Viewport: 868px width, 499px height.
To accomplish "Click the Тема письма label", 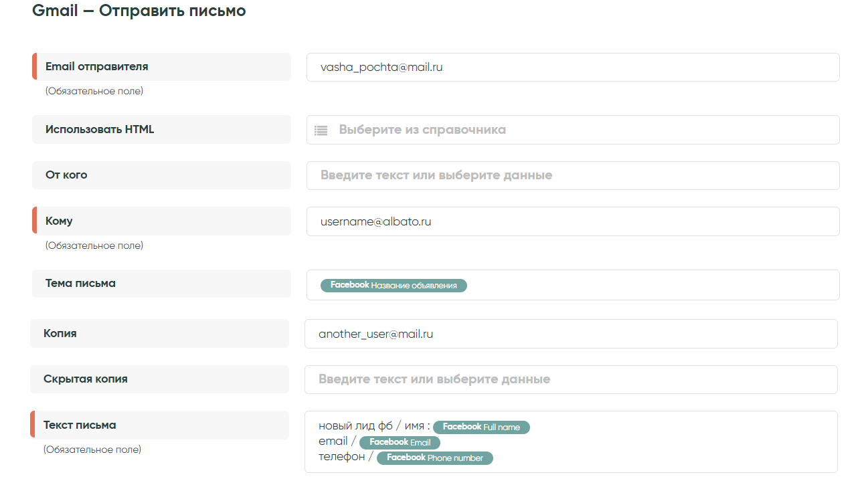I will 80,284.
